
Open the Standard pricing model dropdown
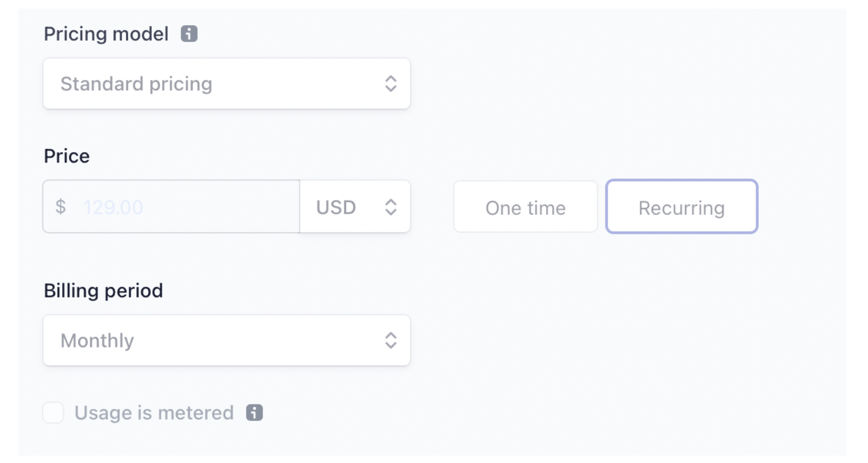(x=226, y=84)
